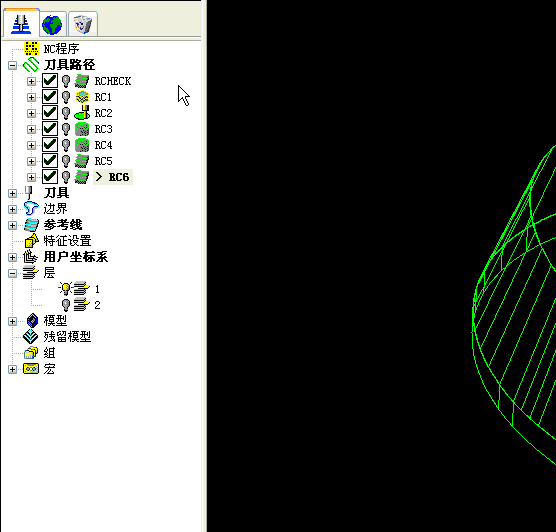Click the 组 group folder icon
Viewport: 556px width, 532px height.
coord(31,353)
